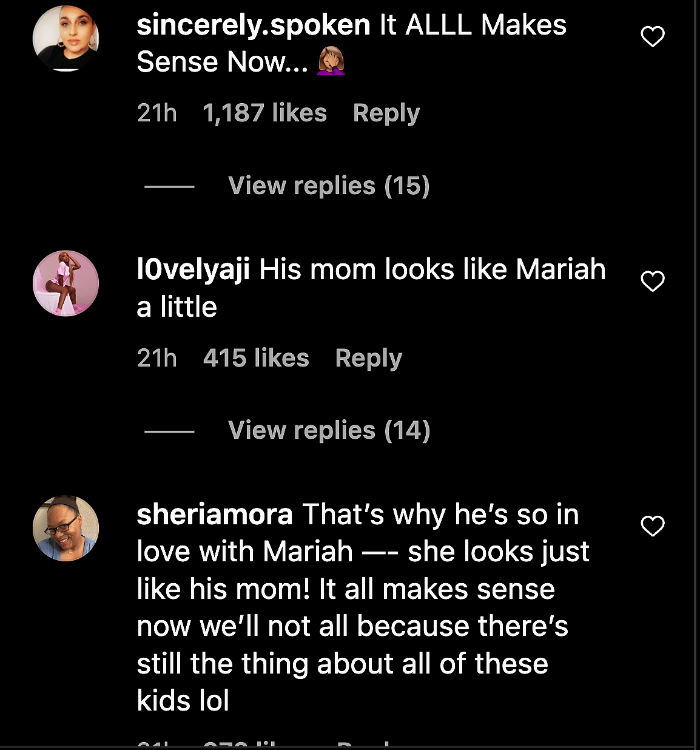Go to the sheriamora username link
700x750 pixels.
[x=215, y=515]
